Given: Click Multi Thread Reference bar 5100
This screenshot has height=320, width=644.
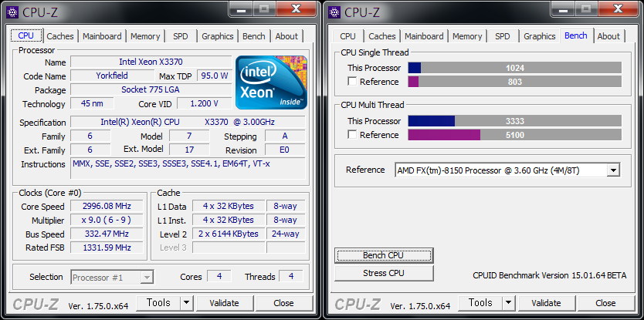Looking at the screenshot, I should point(514,135).
